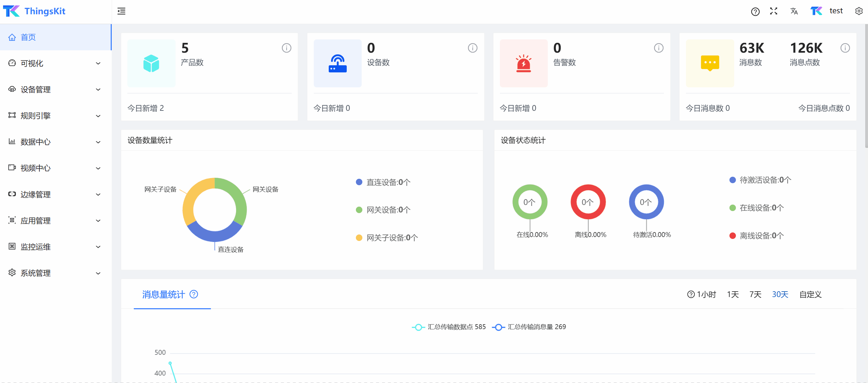Select the 消息量统计 tab
The height and width of the screenshot is (383, 868).
(163, 294)
